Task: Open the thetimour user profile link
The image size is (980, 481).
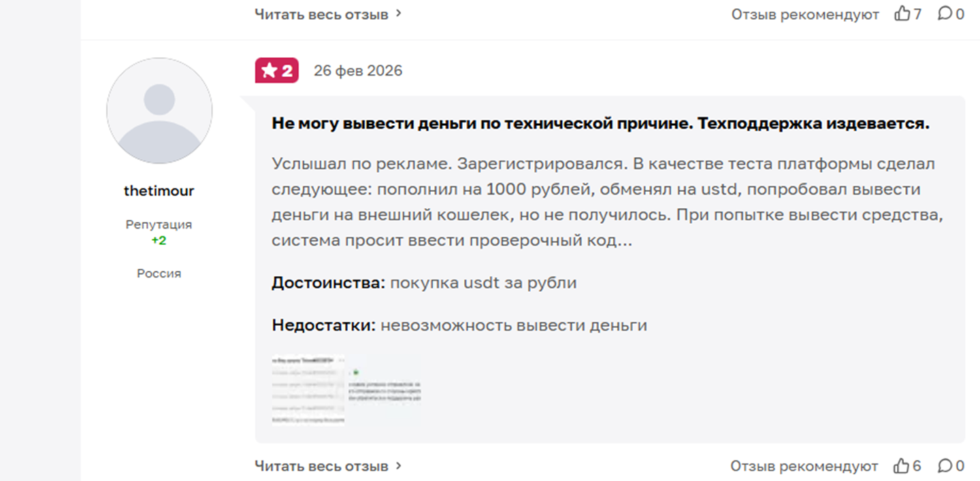Action: coord(159,191)
